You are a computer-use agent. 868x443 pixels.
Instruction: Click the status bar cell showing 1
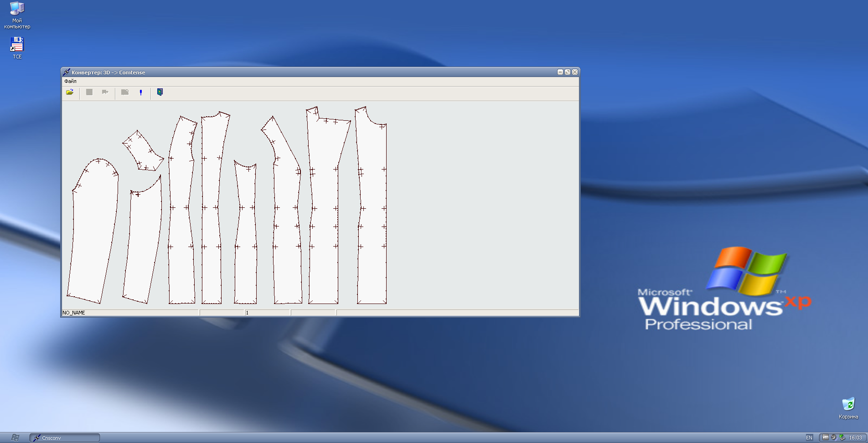point(268,313)
